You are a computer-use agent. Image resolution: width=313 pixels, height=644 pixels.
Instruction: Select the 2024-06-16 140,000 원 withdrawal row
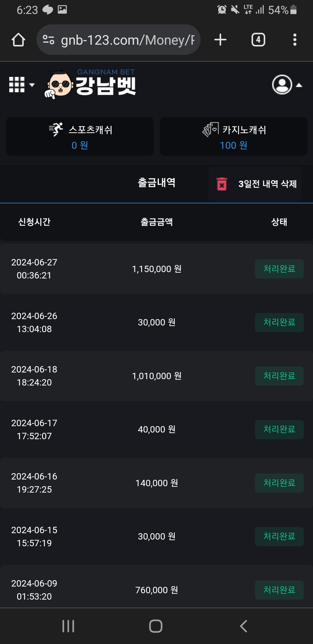(156, 483)
